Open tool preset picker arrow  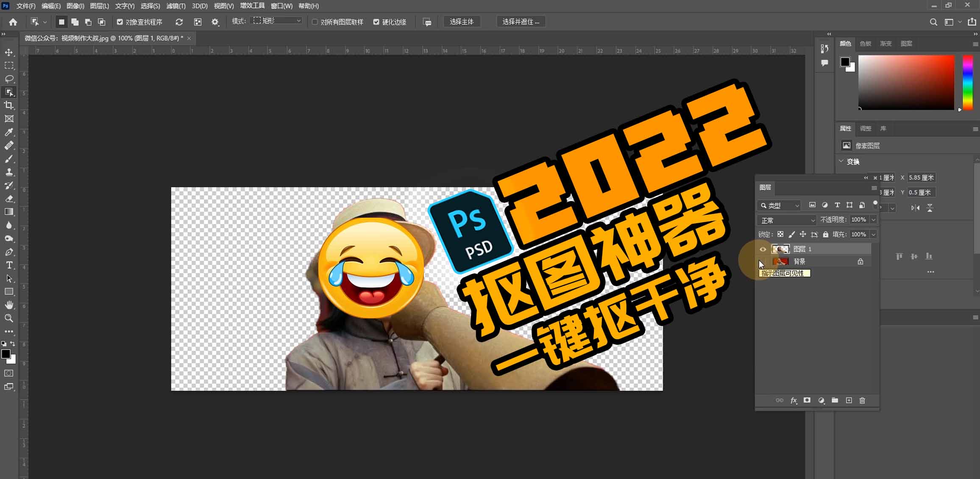pos(45,22)
